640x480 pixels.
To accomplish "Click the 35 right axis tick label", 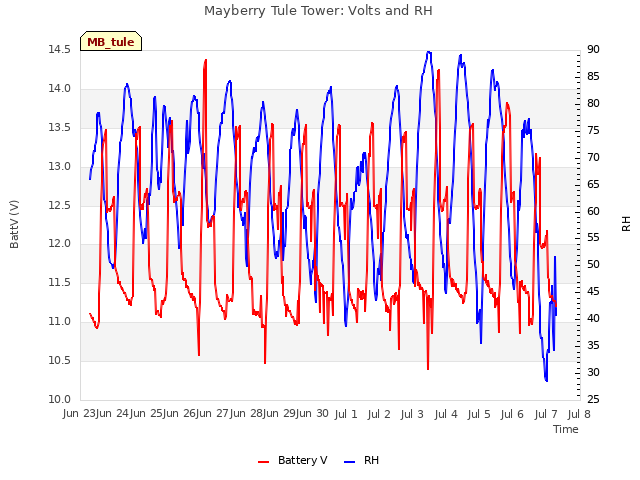I will tap(593, 345).
